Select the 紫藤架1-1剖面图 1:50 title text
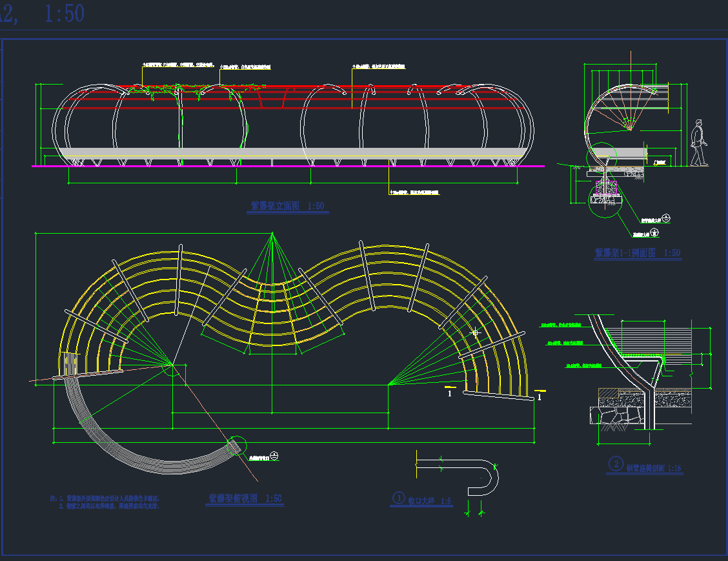This screenshot has height=561, width=728. 637,254
